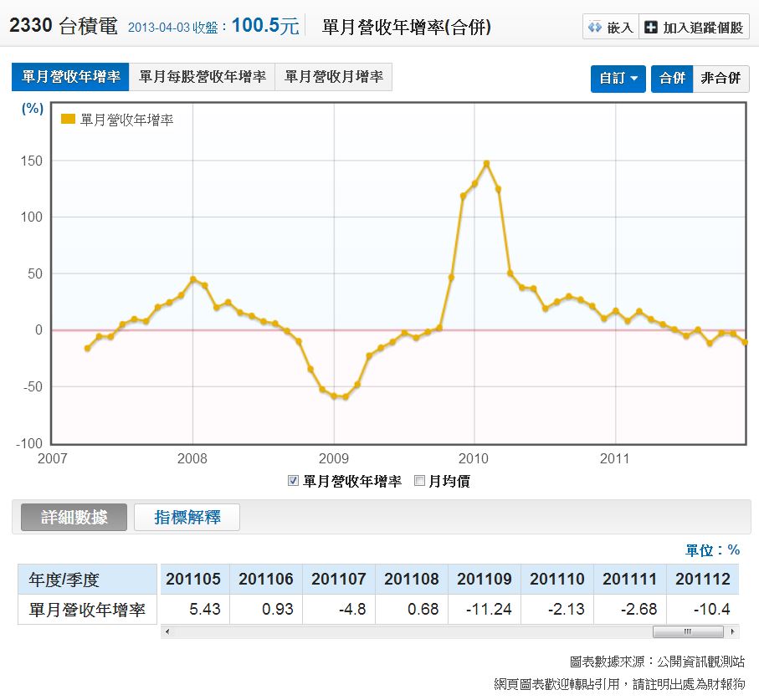
Task: Click the 201105 column header
Action: click(x=193, y=579)
